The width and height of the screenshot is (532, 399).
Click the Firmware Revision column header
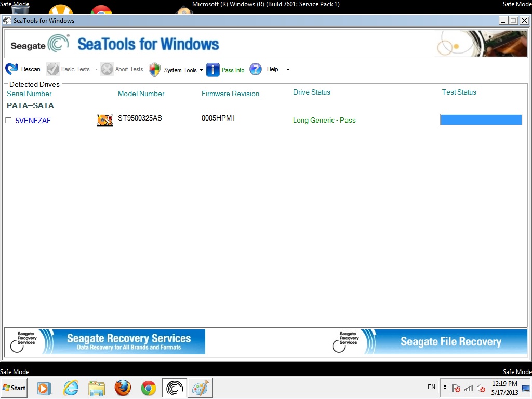click(x=230, y=94)
